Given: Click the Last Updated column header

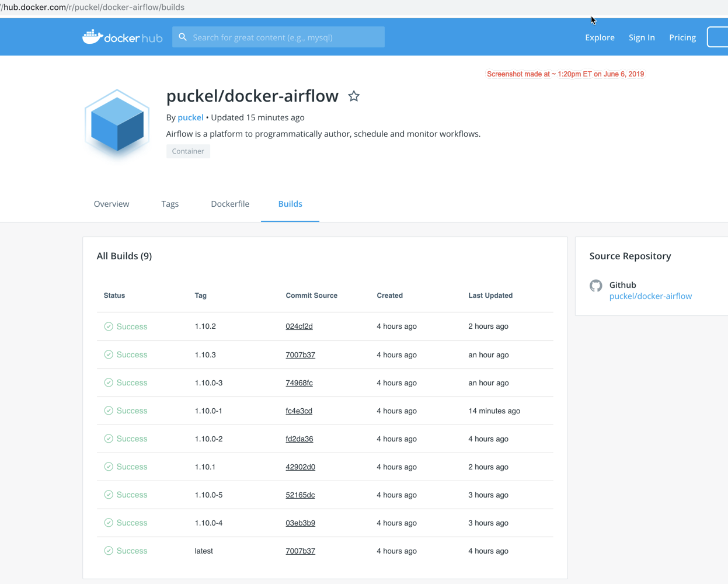Looking at the screenshot, I should [490, 296].
